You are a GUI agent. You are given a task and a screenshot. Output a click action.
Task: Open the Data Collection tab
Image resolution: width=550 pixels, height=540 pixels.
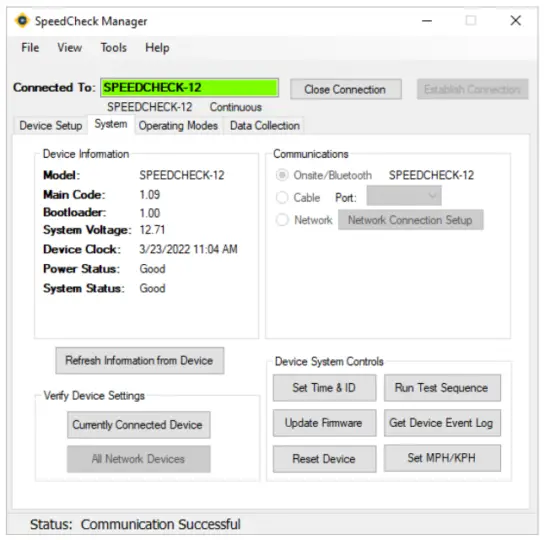pos(265,126)
